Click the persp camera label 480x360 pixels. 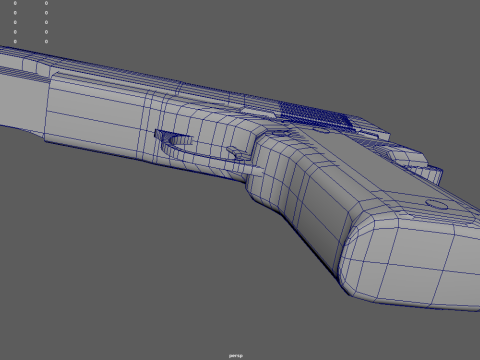[x=236, y=356]
